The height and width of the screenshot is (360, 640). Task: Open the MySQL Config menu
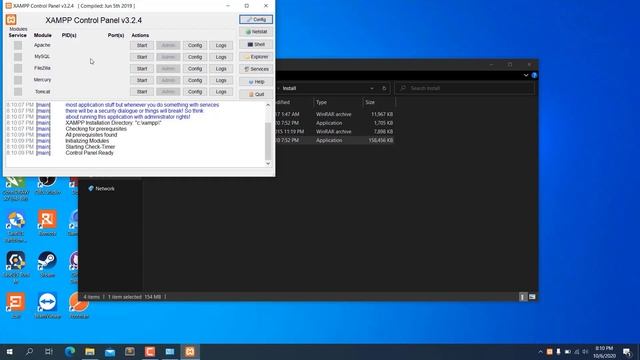[x=195, y=57]
